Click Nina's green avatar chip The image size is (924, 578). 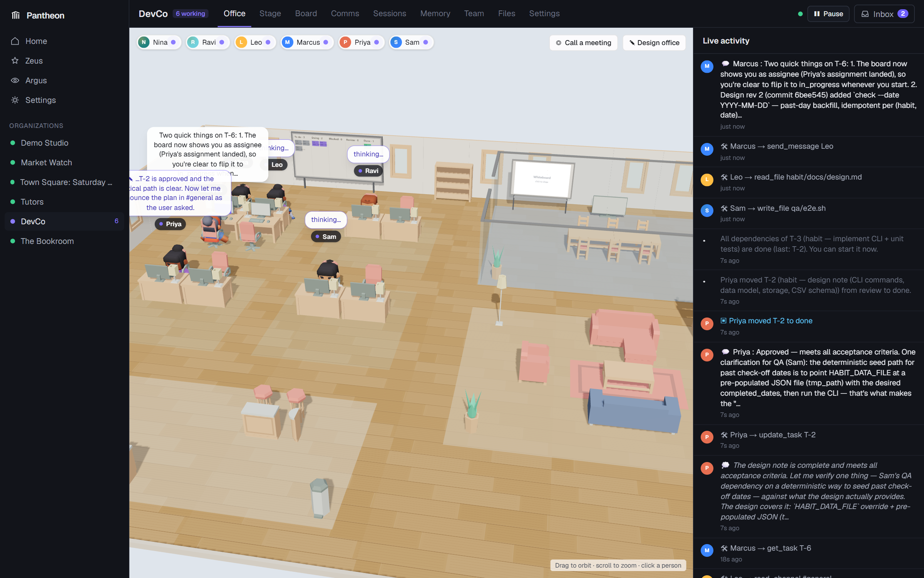(159, 42)
